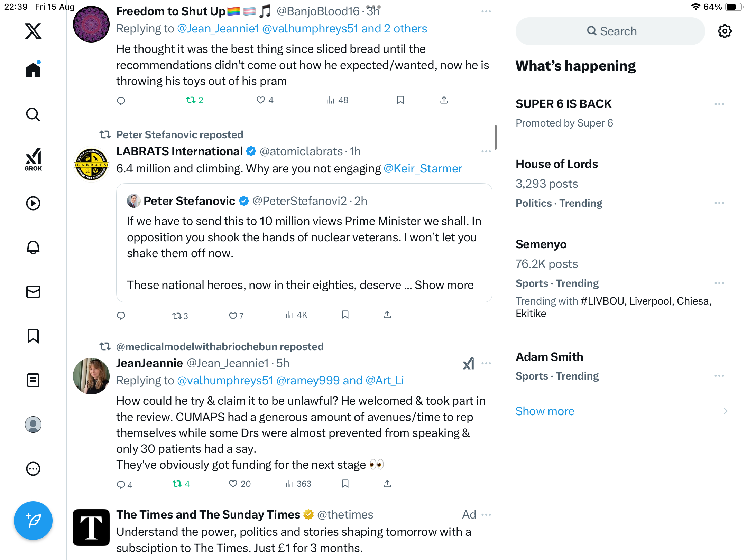Image resolution: width=747 pixels, height=560 pixels.
Task: Show more of Peter Stefanovic's quote
Action: pyautogui.click(x=444, y=285)
